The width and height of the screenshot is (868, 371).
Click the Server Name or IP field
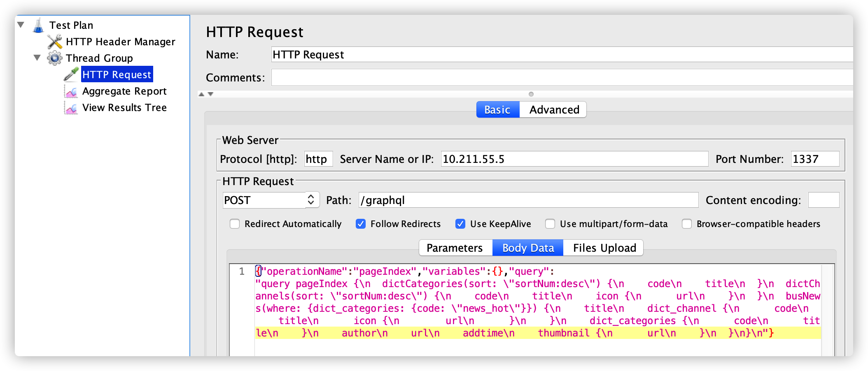point(574,159)
